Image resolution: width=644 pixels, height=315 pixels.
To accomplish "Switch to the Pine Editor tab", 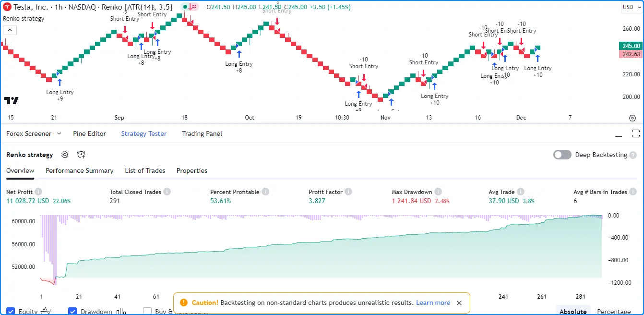I will click(x=89, y=133).
